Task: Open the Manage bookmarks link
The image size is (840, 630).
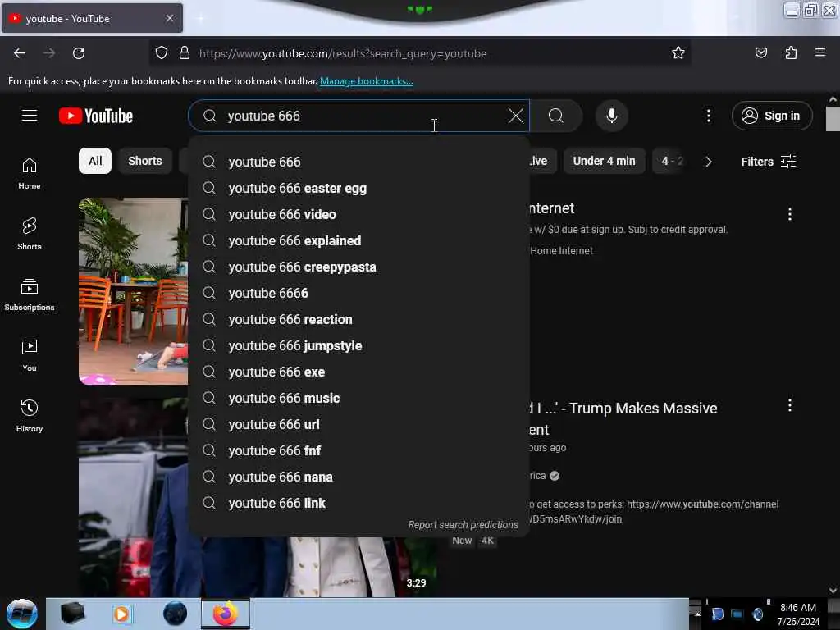Action: pyautogui.click(x=367, y=81)
